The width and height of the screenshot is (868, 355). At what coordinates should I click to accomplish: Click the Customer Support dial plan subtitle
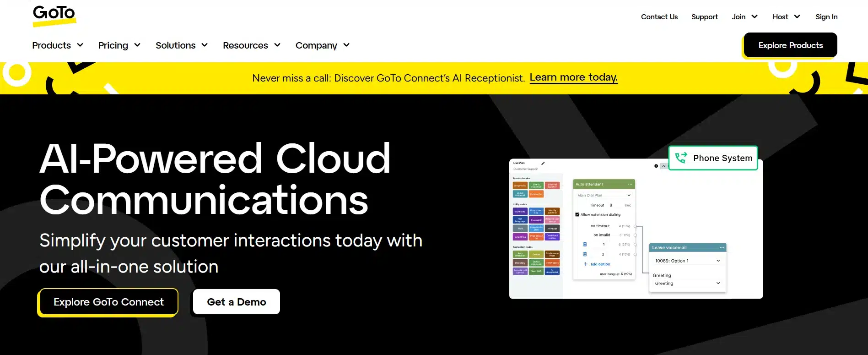526,169
